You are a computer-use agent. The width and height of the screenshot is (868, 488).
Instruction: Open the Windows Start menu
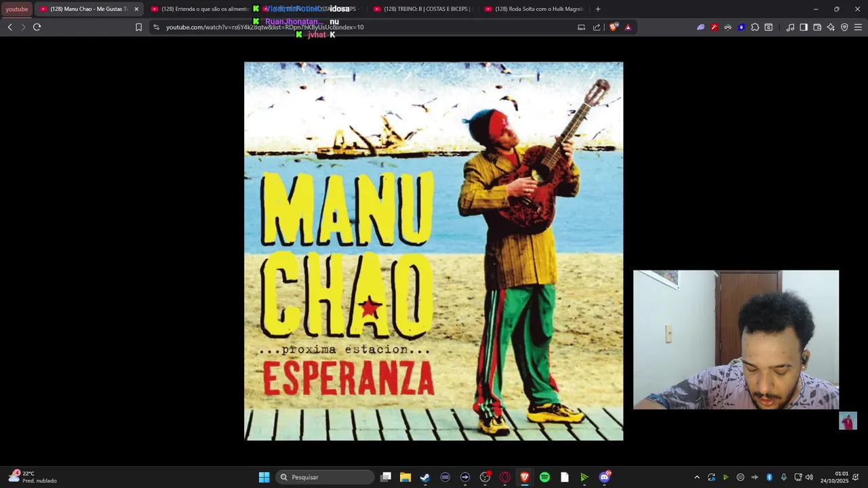(x=264, y=477)
